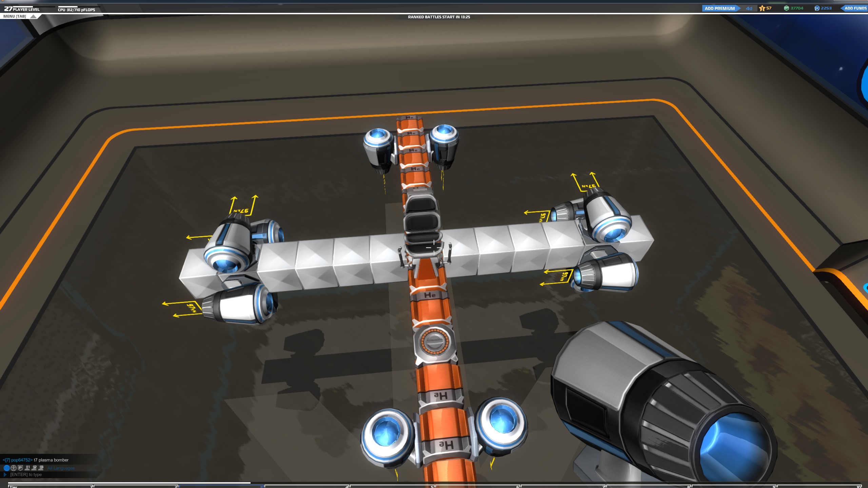The width and height of the screenshot is (868, 488).
Task: Click the player level progress bar
Action: 34,6
